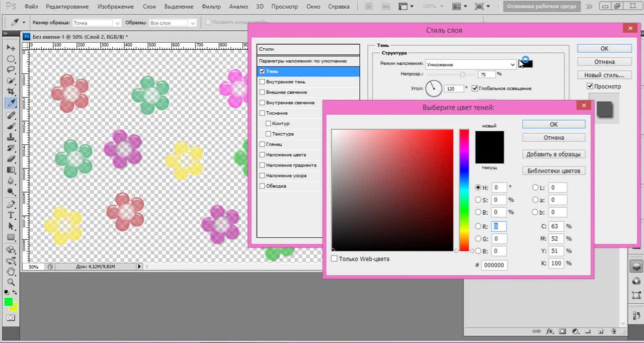Image resolution: width=644 pixels, height=343 pixels.
Task: Enable the Внутренняя тень checkbox
Action: pos(262,82)
